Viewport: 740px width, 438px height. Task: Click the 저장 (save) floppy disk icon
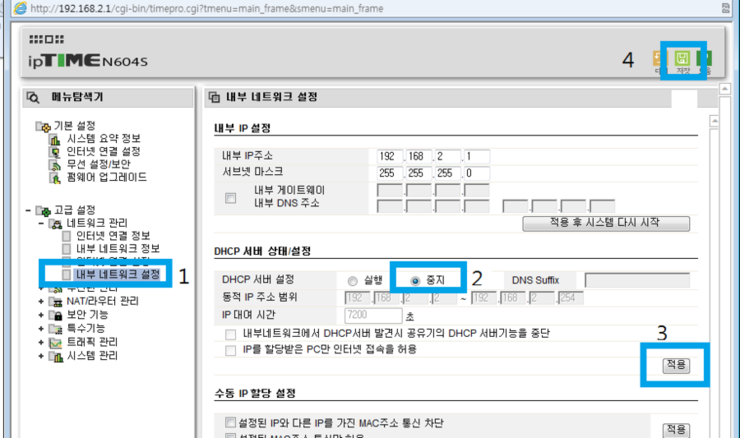[681, 58]
